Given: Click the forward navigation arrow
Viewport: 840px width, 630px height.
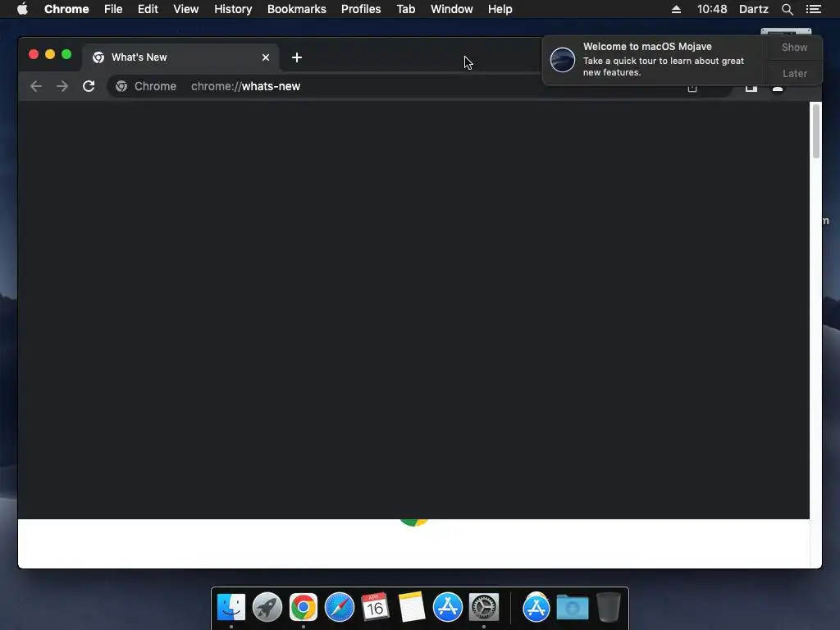Looking at the screenshot, I should tap(62, 86).
